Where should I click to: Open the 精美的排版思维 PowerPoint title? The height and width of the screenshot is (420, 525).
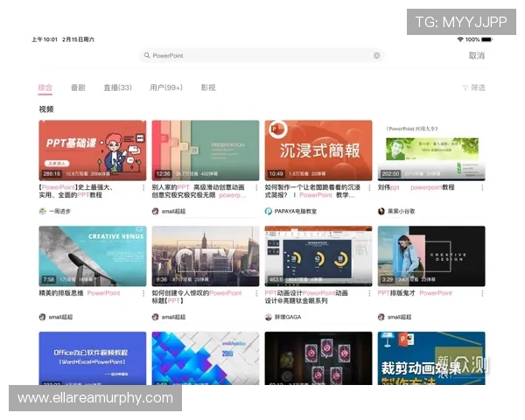[80, 293]
